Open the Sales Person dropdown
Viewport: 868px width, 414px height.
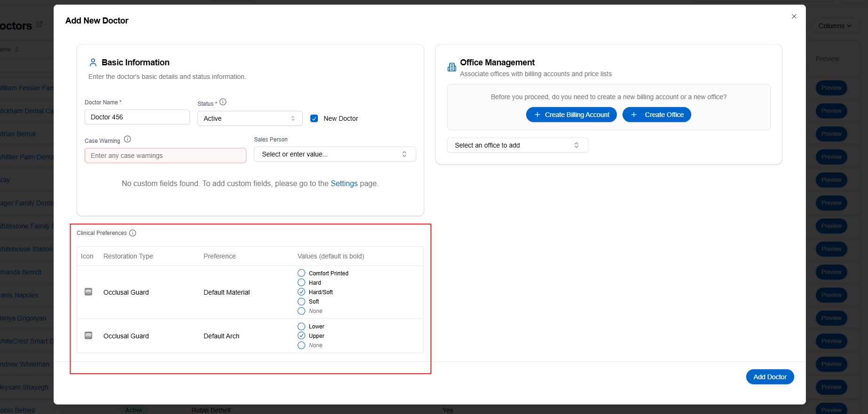tap(335, 154)
